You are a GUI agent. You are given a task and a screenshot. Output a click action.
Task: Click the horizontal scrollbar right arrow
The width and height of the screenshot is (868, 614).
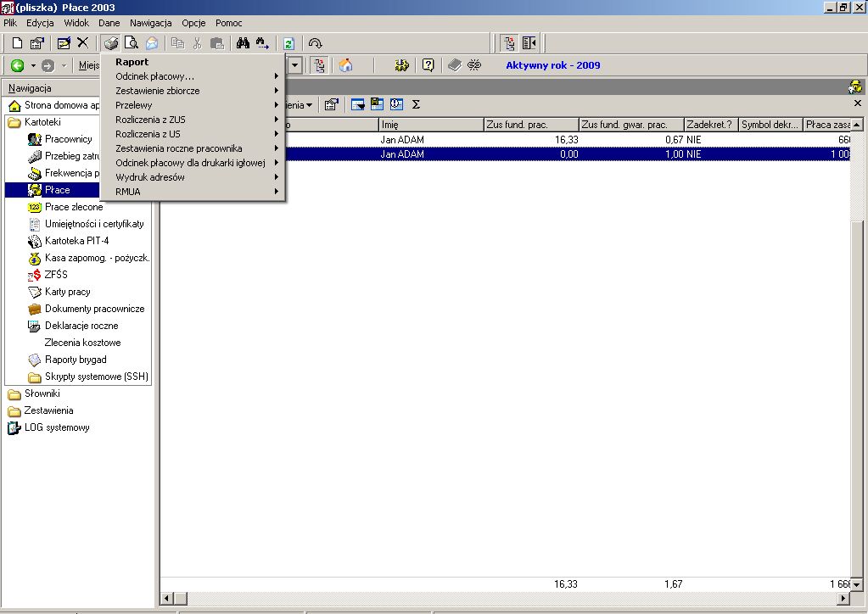click(x=843, y=598)
